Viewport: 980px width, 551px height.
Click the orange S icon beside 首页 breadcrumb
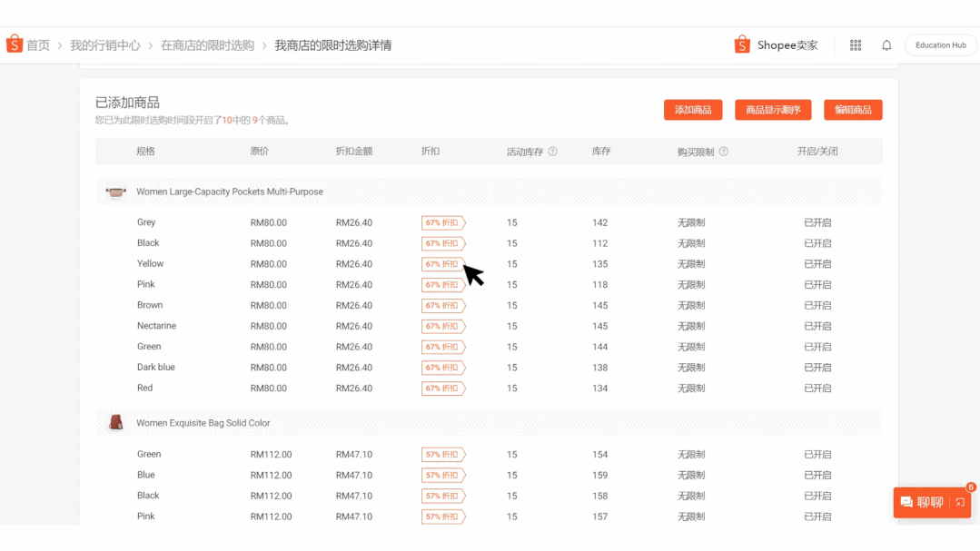tap(15, 43)
